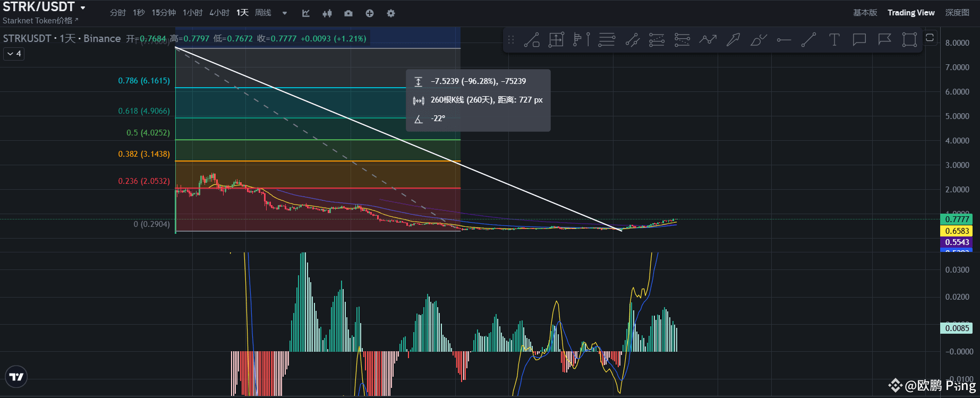Open technical indicators chart icon
Viewport: 980px width, 398px height.
(306, 13)
